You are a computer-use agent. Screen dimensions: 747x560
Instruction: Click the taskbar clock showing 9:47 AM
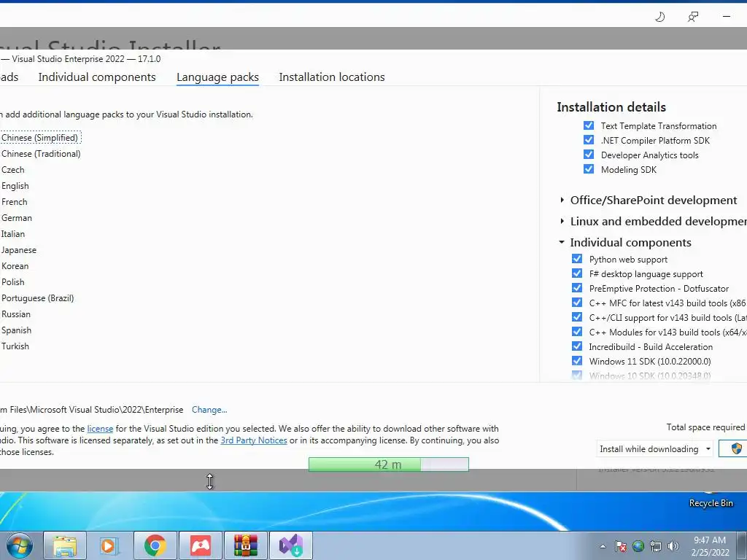click(710, 546)
